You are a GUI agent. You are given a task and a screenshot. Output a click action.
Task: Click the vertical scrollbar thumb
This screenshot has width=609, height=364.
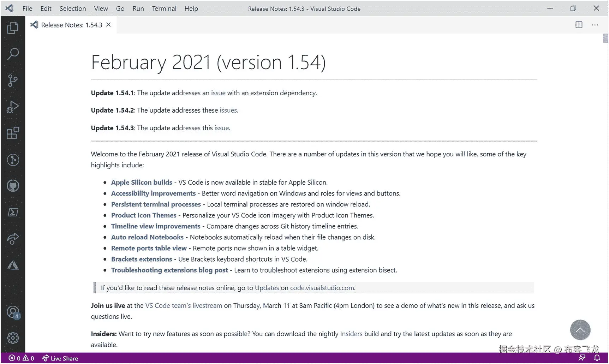tap(605, 38)
